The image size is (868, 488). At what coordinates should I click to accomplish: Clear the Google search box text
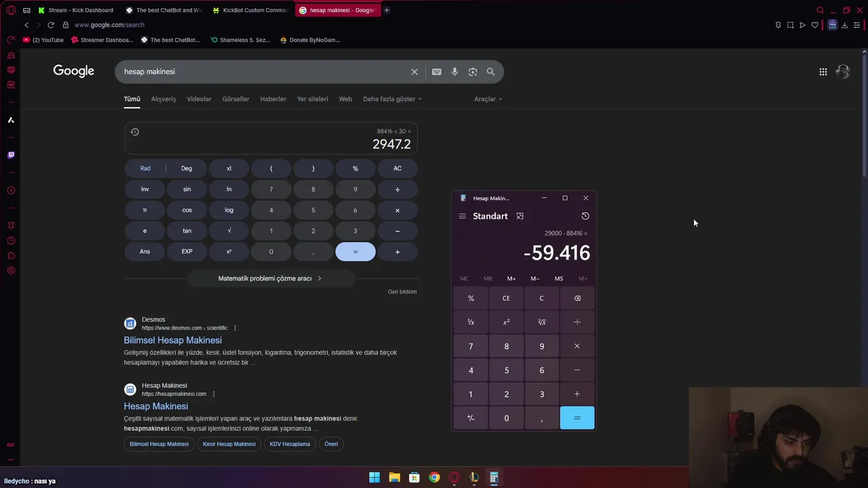(x=414, y=72)
